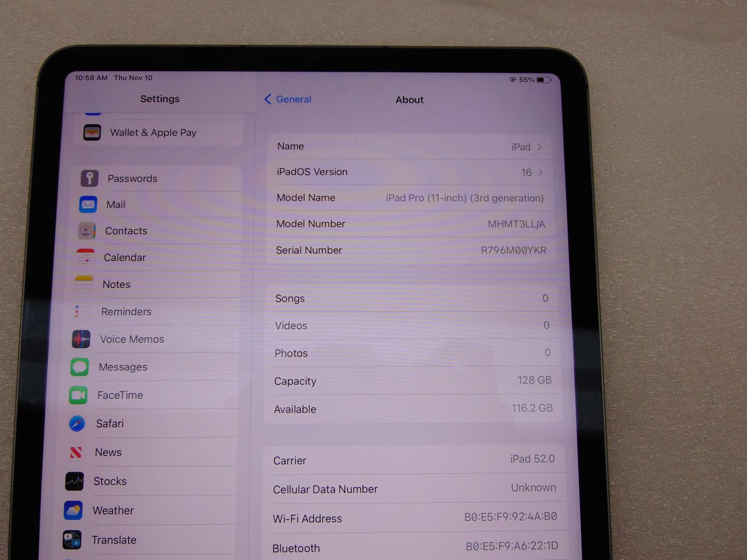Tap the battery indicator in status bar
The image size is (747, 560).
(544, 80)
